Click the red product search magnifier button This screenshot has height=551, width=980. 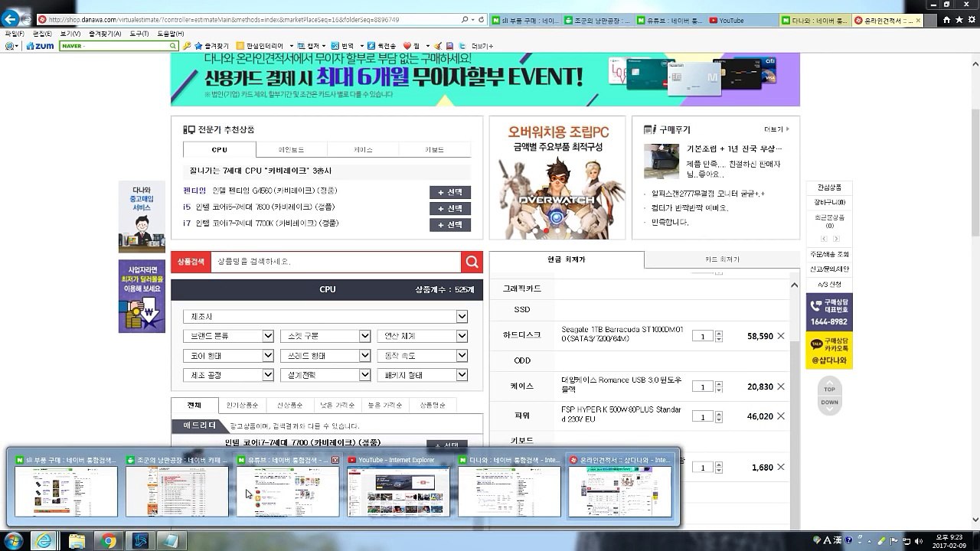coord(472,262)
